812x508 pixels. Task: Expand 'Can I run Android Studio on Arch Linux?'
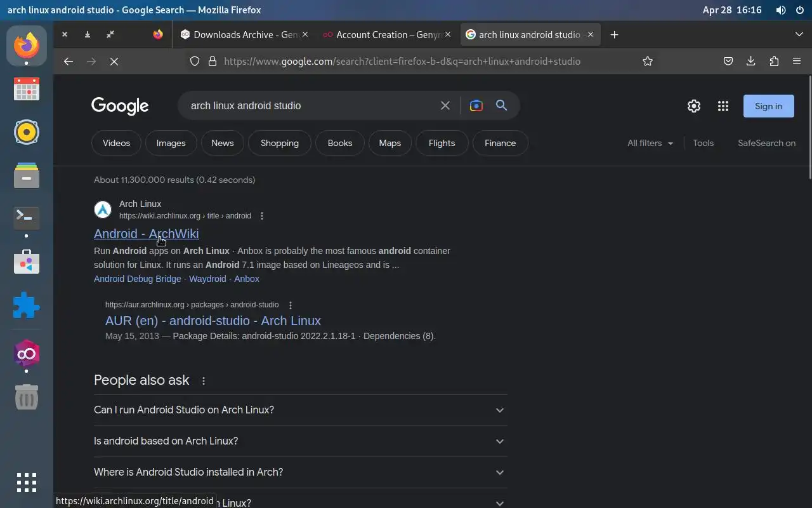(x=301, y=410)
